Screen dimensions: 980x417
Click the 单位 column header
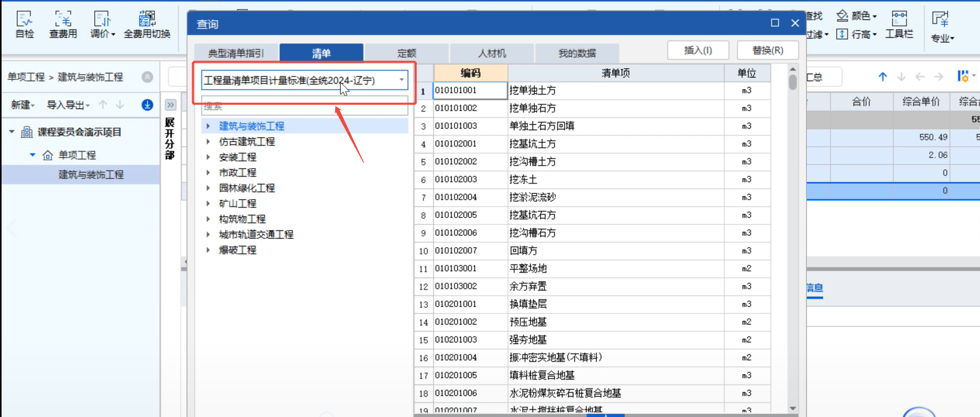[x=747, y=73]
